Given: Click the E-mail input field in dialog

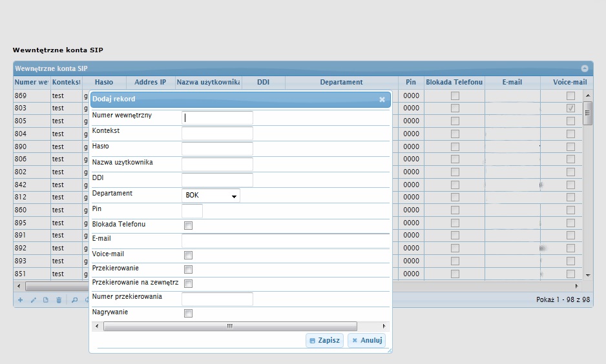Looking at the screenshot, I should click(286, 241).
